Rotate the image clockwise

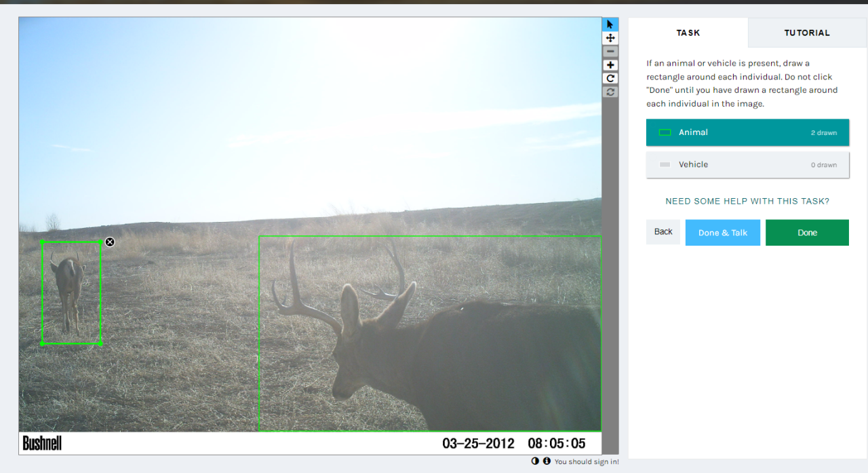tap(610, 78)
